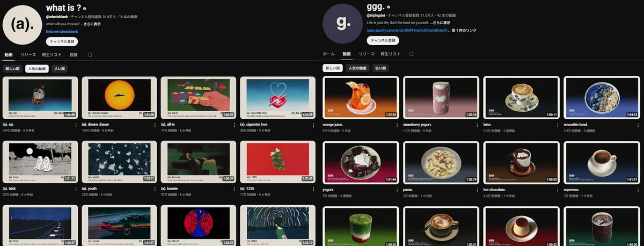Click the '(a). youth' video title

pos(90,189)
